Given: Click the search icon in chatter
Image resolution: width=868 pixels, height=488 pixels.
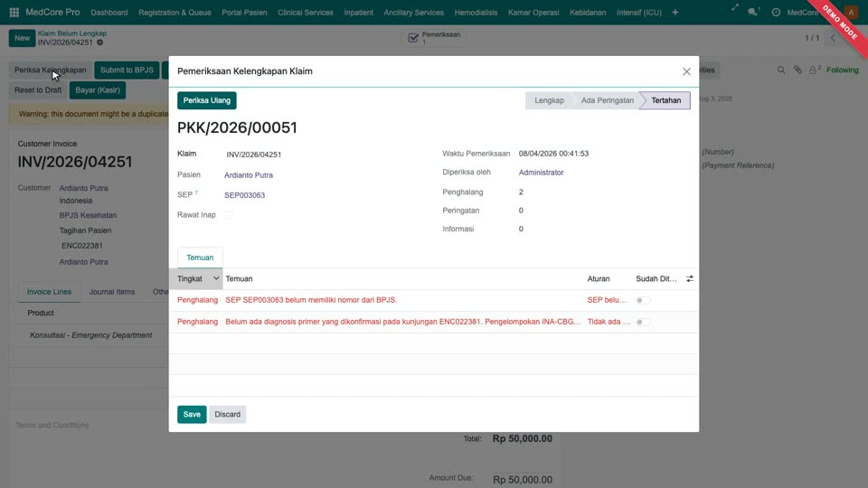Looking at the screenshot, I should 781,70.
